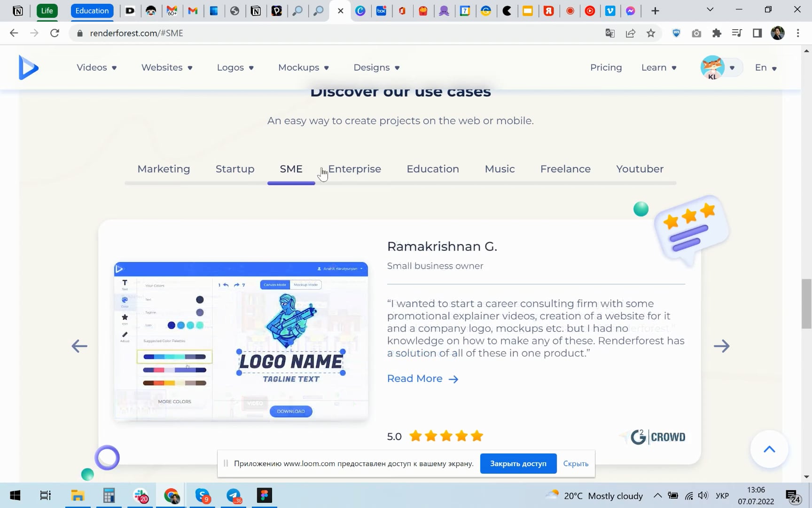Screen dimensions: 812x508
Task: Show the next testimonial with right arrow
Action: tap(722, 346)
